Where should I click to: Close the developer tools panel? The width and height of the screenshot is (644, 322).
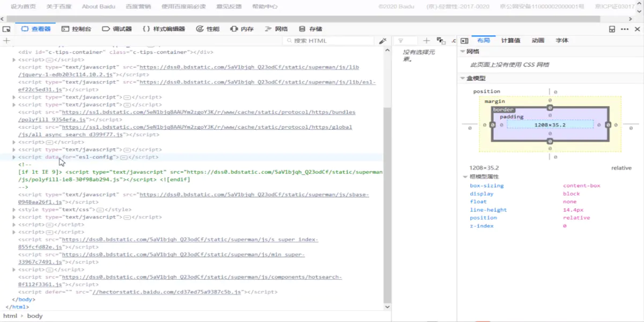tap(638, 29)
